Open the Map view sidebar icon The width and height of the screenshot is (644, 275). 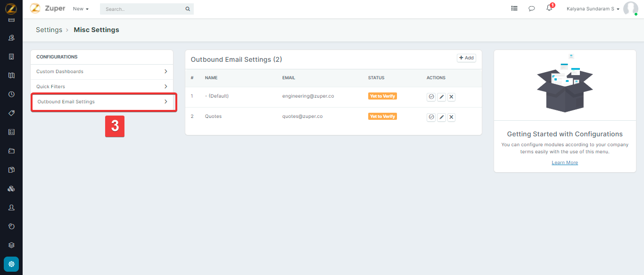tap(11, 75)
